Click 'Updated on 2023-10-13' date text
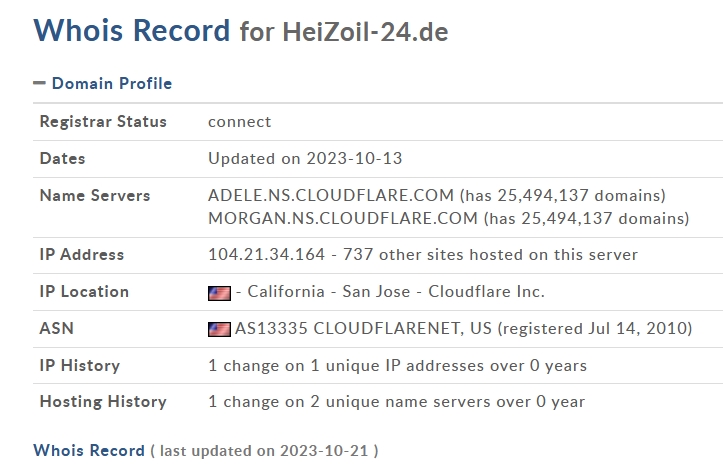This screenshot has height=467, width=723. click(x=305, y=159)
